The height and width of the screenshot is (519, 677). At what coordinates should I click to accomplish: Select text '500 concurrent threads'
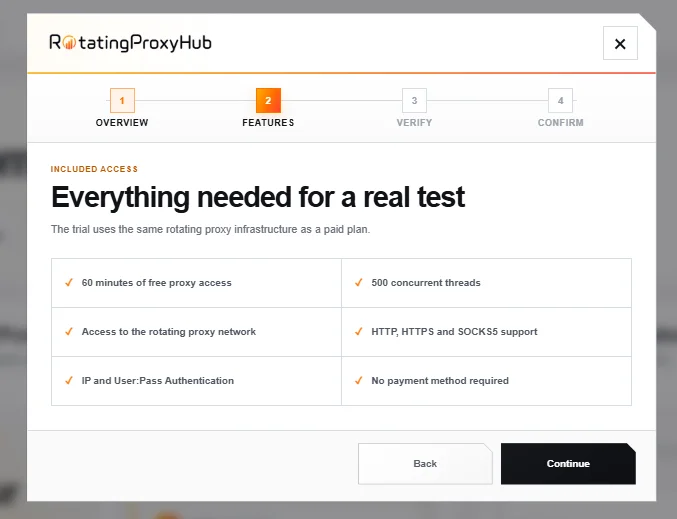click(x=426, y=283)
